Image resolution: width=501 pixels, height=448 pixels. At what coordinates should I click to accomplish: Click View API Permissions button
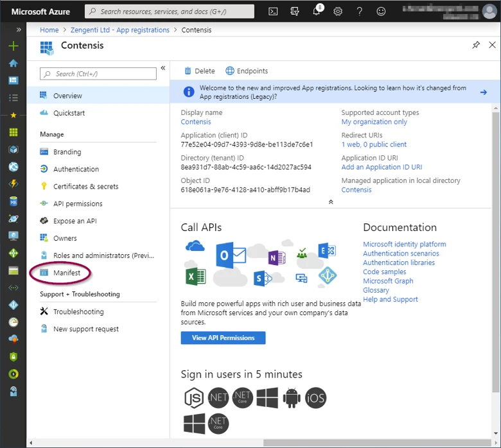click(x=223, y=338)
